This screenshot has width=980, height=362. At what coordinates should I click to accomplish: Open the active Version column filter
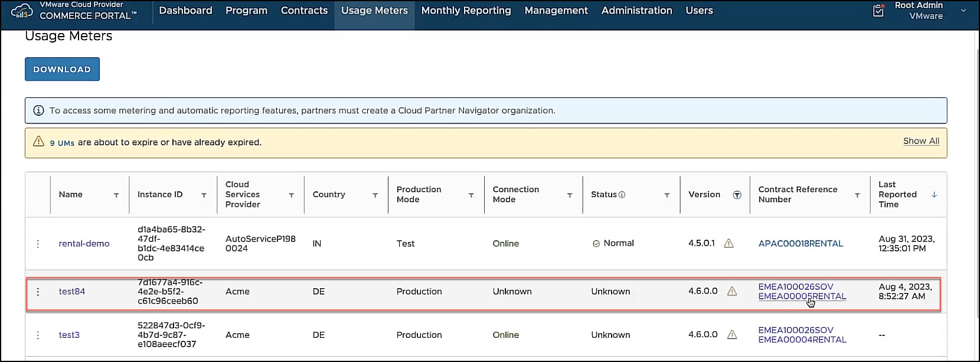point(737,195)
